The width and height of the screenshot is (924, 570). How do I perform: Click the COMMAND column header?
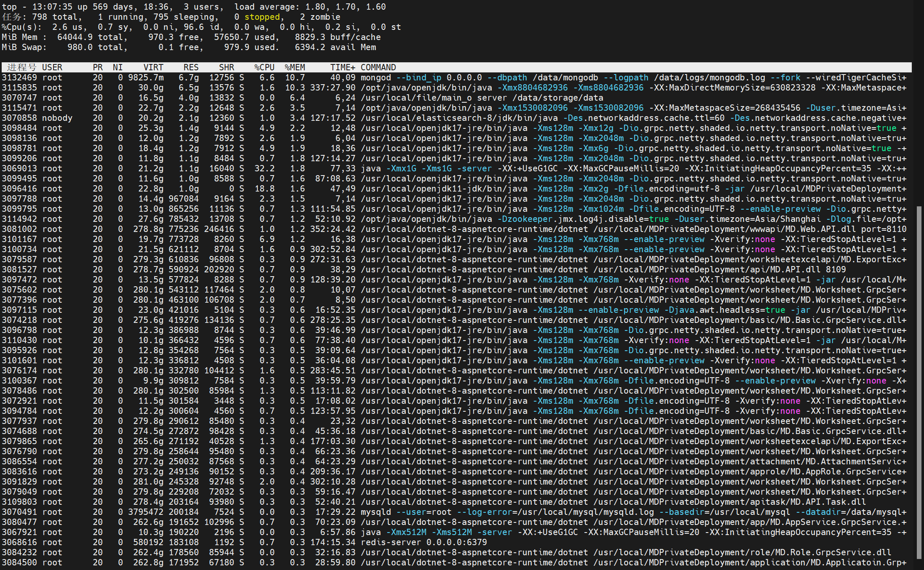click(x=378, y=67)
